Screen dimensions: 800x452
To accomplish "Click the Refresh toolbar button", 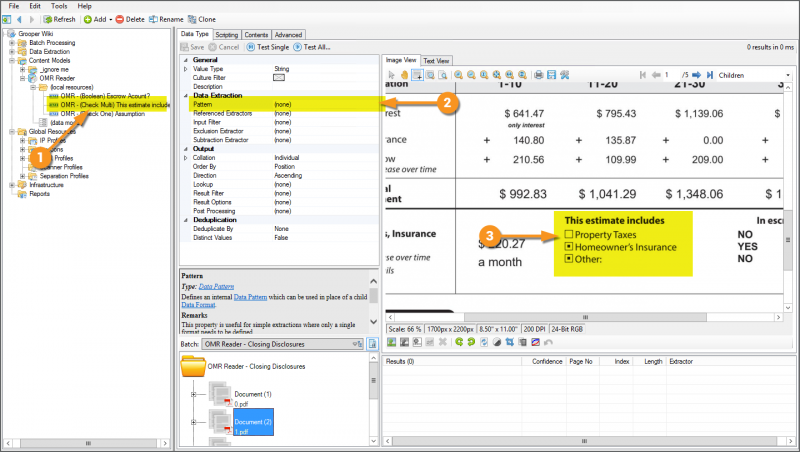I will (x=59, y=19).
